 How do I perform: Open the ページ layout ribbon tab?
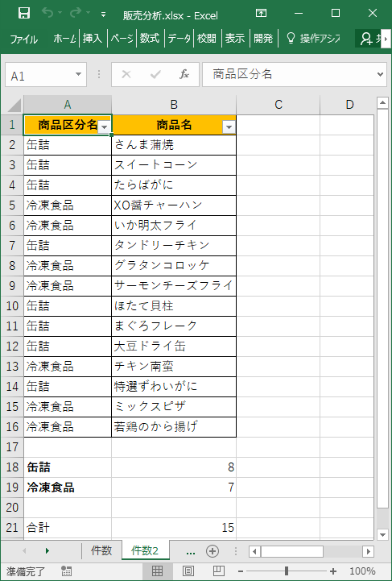coord(122,39)
